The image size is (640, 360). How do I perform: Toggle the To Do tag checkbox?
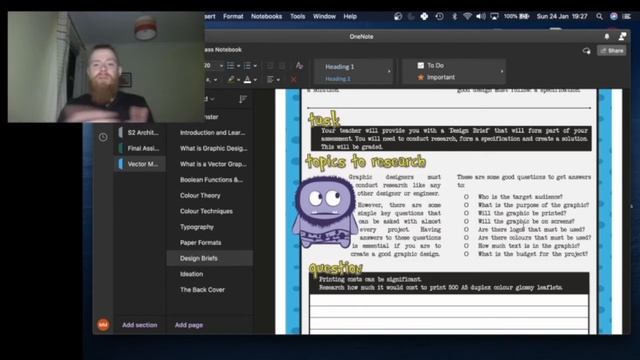(420, 65)
